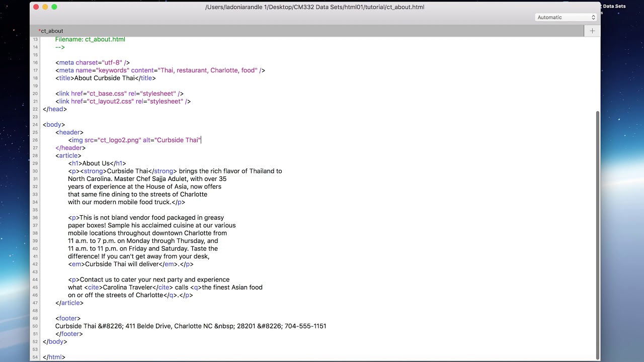Image resolution: width=644 pixels, height=362 pixels.
Task: Click the meta charset="utf-8" line
Action: [x=93, y=63]
